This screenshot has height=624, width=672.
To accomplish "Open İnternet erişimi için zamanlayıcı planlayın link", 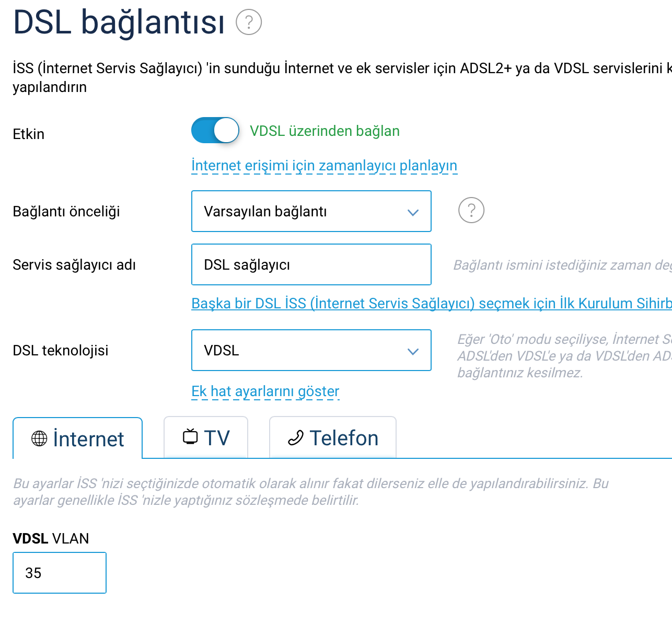I will 325,166.
